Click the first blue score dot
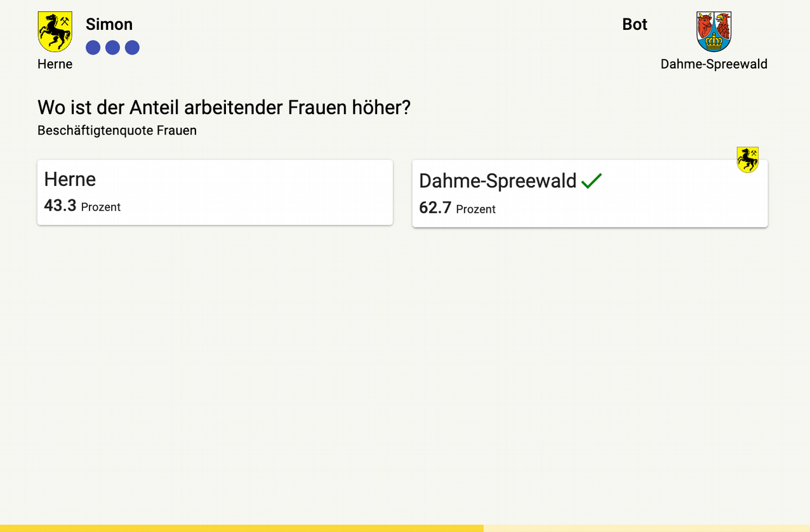The image size is (810, 532). pyautogui.click(x=92, y=47)
